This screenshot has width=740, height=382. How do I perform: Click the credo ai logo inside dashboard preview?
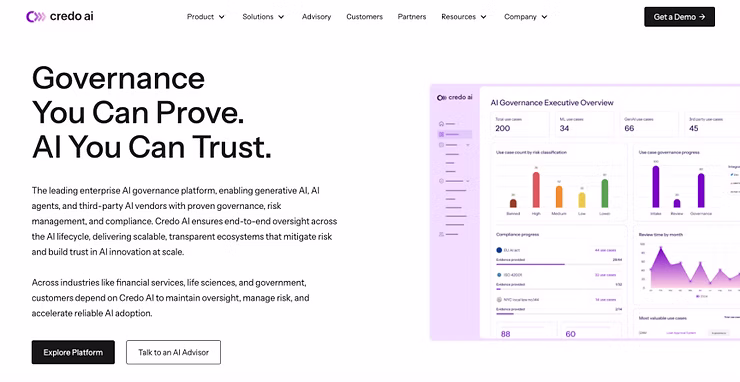click(x=454, y=97)
